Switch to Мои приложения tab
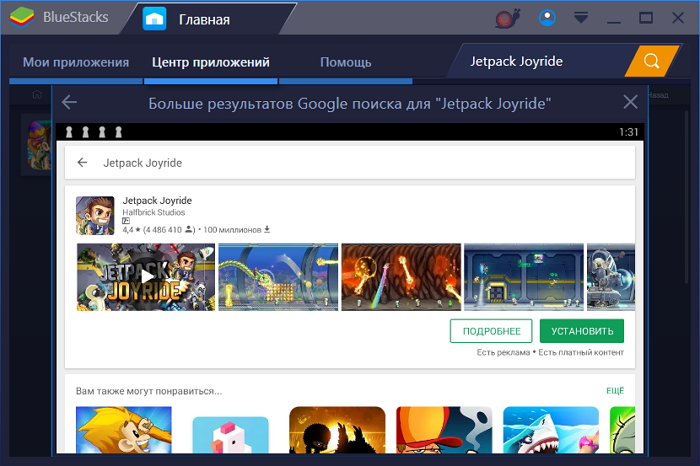This screenshot has width=700, height=466. coord(76,62)
